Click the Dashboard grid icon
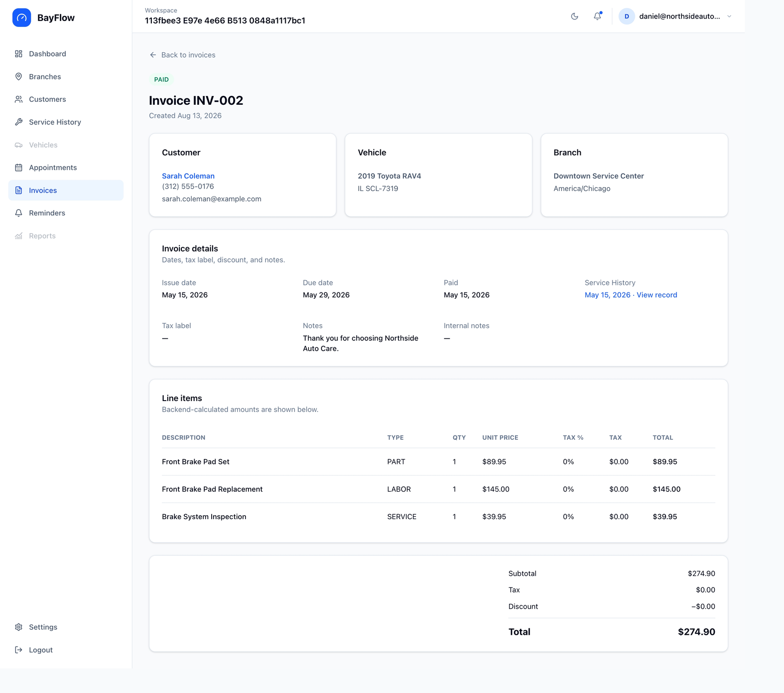Image resolution: width=784 pixels, height=693 pixels. [x=19, y=54]
